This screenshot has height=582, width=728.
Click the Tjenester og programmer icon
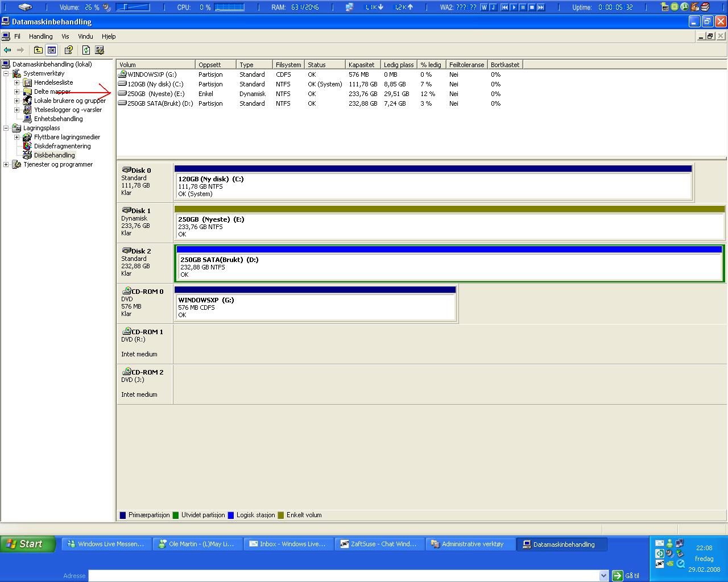pos(16,164)
